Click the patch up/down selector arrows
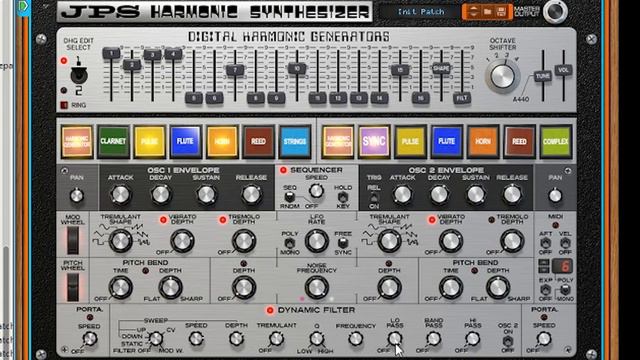The height and width of the screenshot is (360, 640). (473, 11)
